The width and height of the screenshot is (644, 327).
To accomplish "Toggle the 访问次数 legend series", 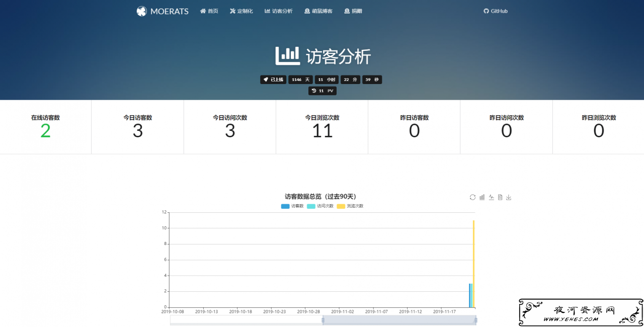I will point(320,206).
